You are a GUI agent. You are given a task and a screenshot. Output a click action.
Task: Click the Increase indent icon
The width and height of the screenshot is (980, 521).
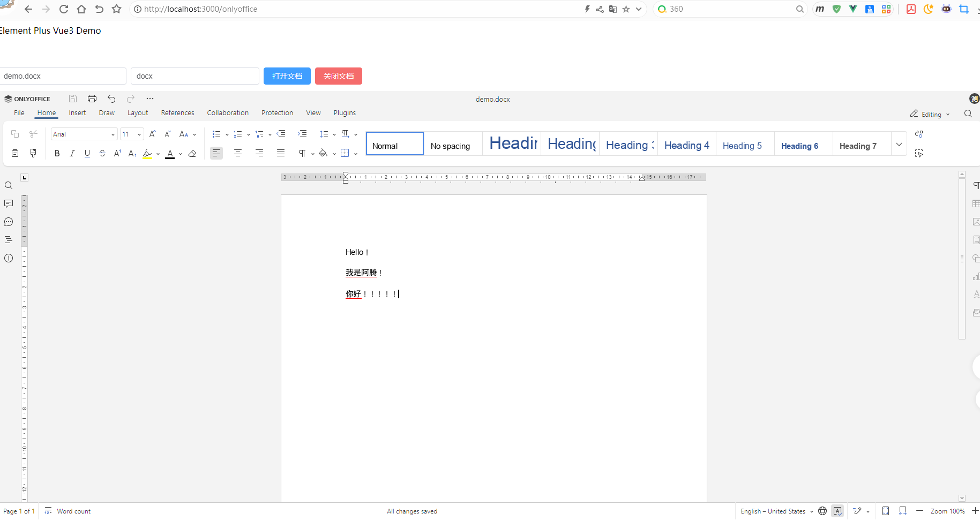click(x=302, y=134)
